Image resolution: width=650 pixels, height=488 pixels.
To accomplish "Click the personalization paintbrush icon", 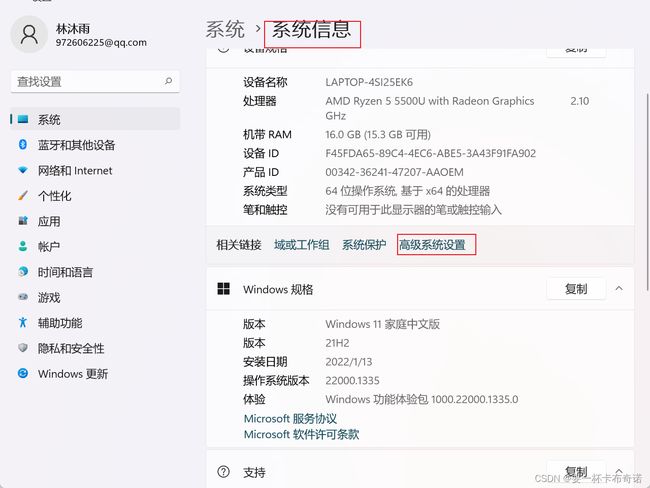I will (x=23, y=195).
